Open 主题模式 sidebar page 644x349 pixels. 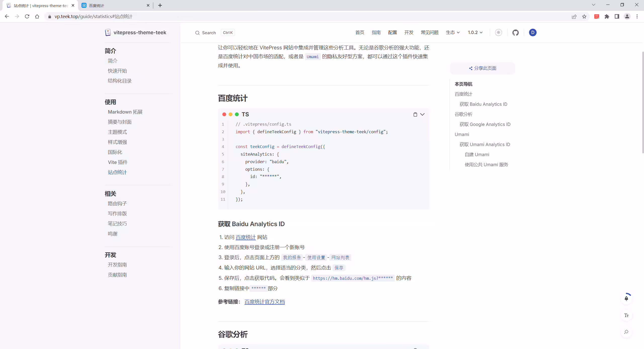coord(117,132)
